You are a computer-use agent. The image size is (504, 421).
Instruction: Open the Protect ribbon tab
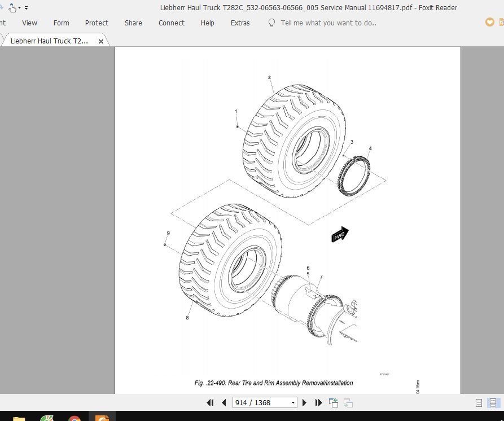[97, 23]
